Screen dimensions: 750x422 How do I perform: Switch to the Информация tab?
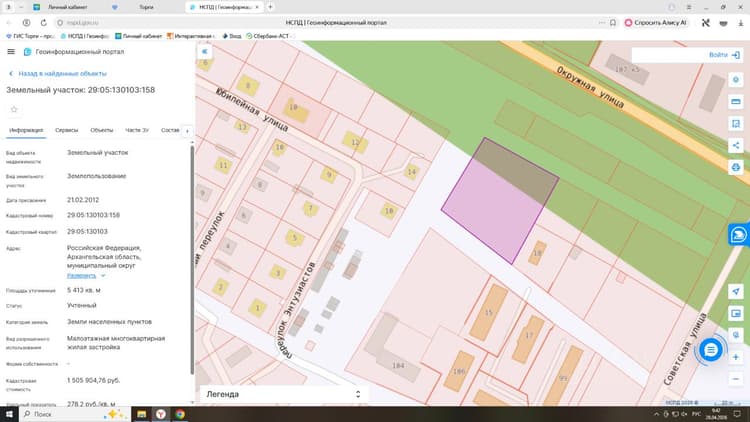(26, 130)
